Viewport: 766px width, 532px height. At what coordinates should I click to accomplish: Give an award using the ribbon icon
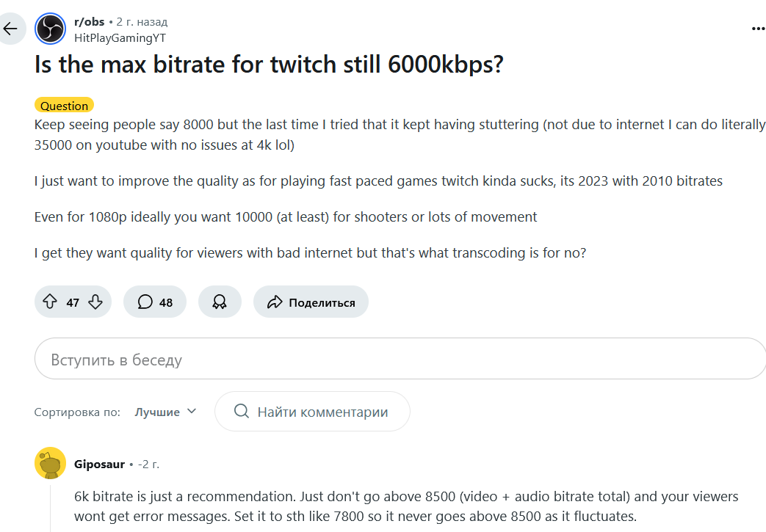(x=220, y=302)
